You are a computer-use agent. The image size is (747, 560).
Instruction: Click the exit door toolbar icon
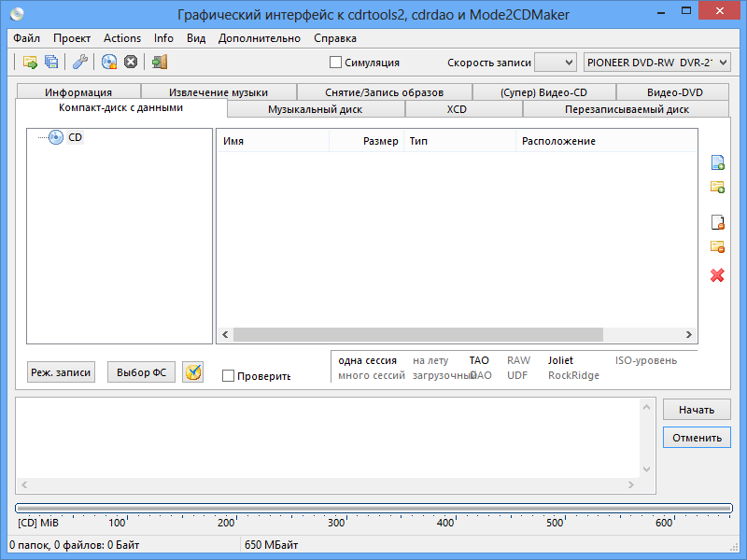click(158, 62)
